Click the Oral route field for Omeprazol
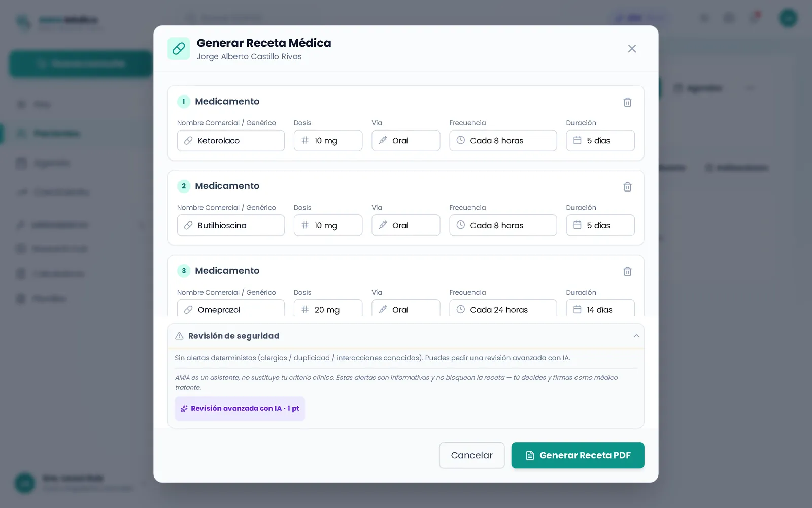 pyautogui.click(x=406, y=309)
